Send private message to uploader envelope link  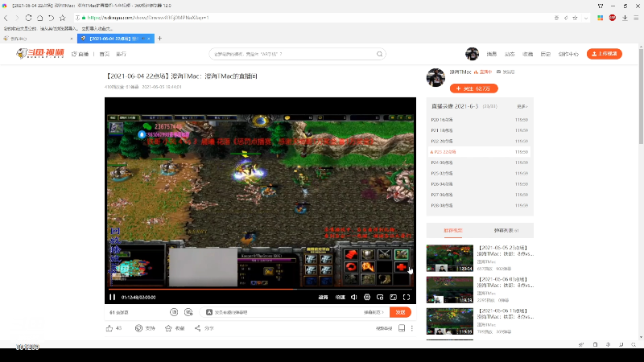point(506,72)
